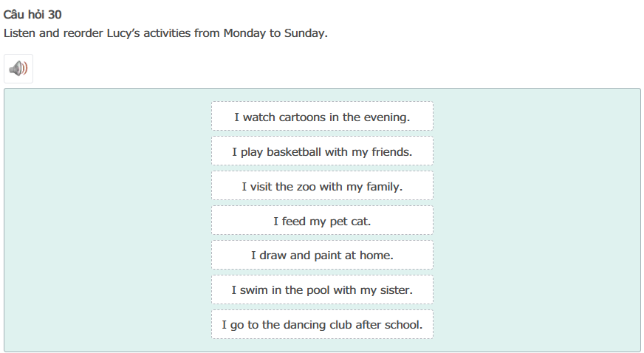This screenshot has width=644, height=353.
Task: Choose the 'I visit the zoo' sentence card
Action: [322, 186]
